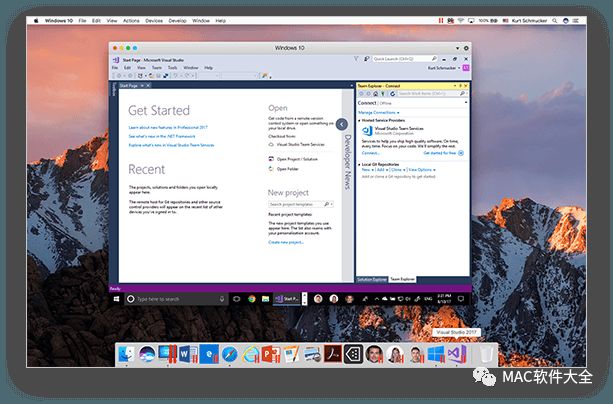
Task: Click Learn about new features link
Action: (x=168, y=127)
